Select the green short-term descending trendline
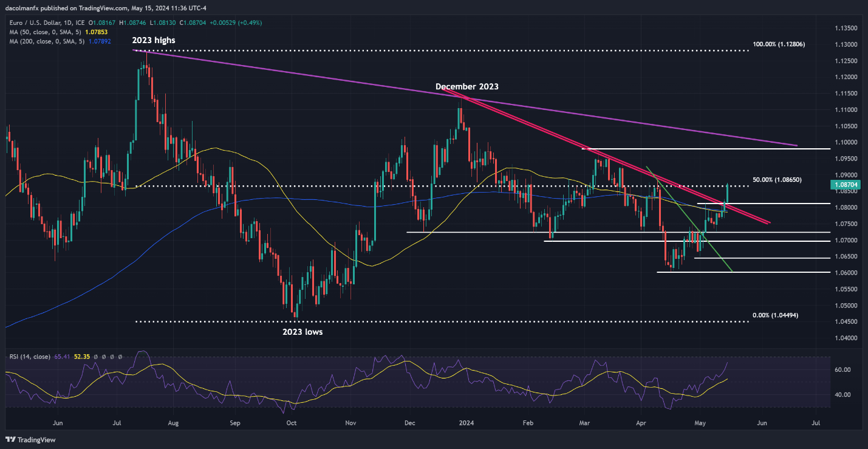 [690, 219]
